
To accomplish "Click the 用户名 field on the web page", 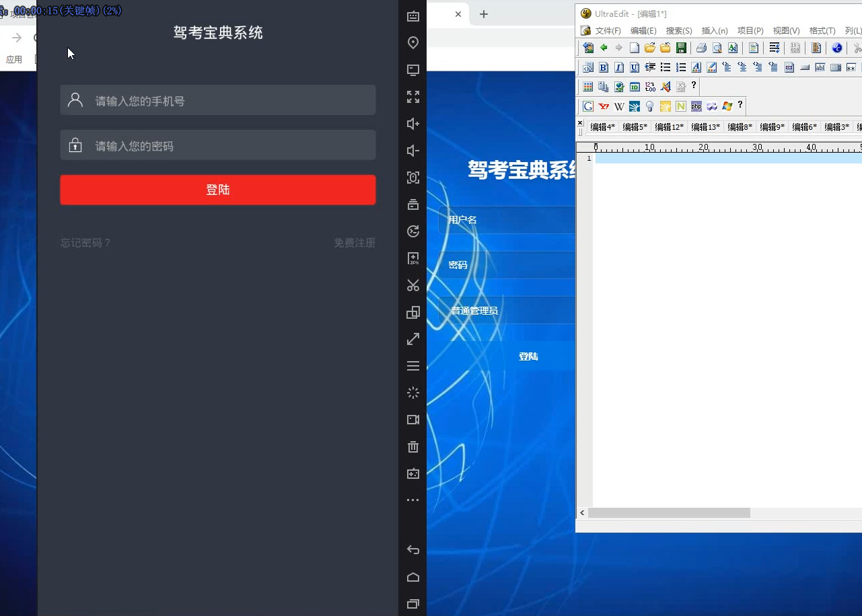I will (507, 220).
